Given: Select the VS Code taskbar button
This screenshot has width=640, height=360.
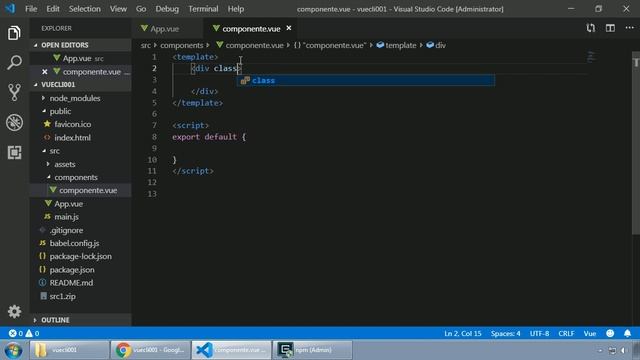Looking at the screenshot, I should (231, 350).
